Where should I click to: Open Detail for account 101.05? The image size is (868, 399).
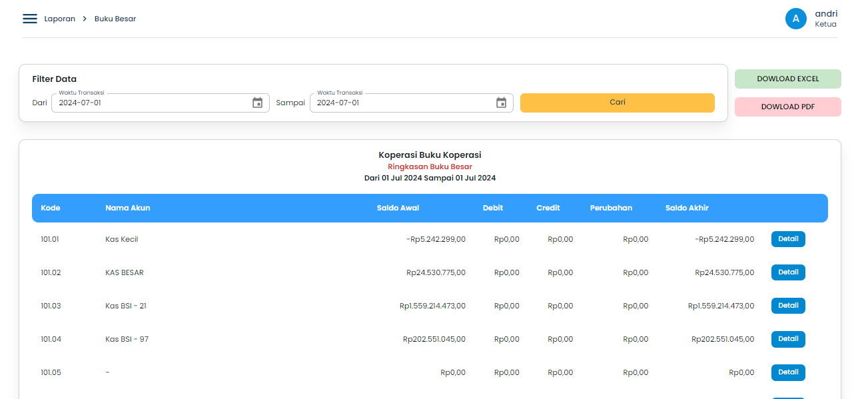788,372
